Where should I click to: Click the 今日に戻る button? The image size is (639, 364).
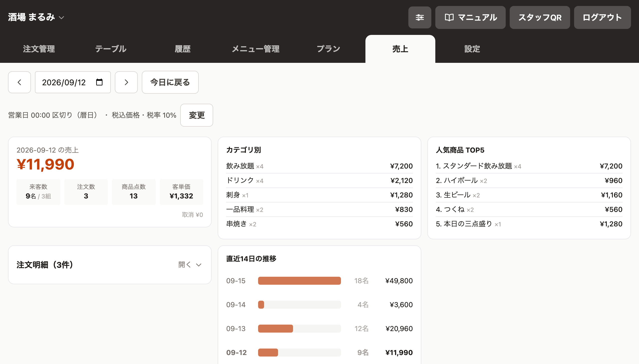tap(170, 82)
